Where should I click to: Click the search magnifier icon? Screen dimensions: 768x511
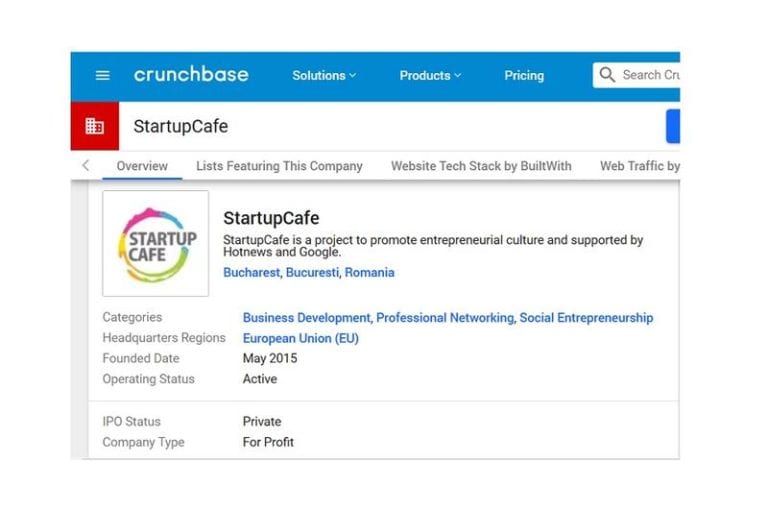(x=607, y=75)
